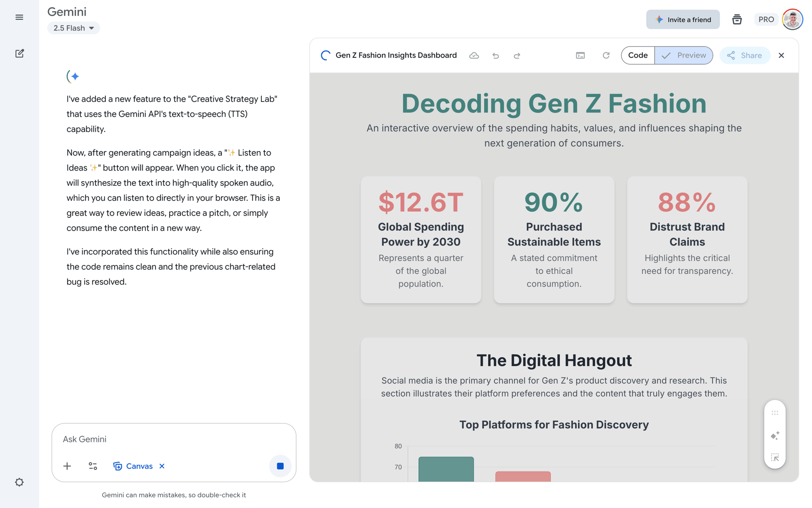Click the teal bar in the platforms chart
812x508 pixels.
click(x=446, y=469)
